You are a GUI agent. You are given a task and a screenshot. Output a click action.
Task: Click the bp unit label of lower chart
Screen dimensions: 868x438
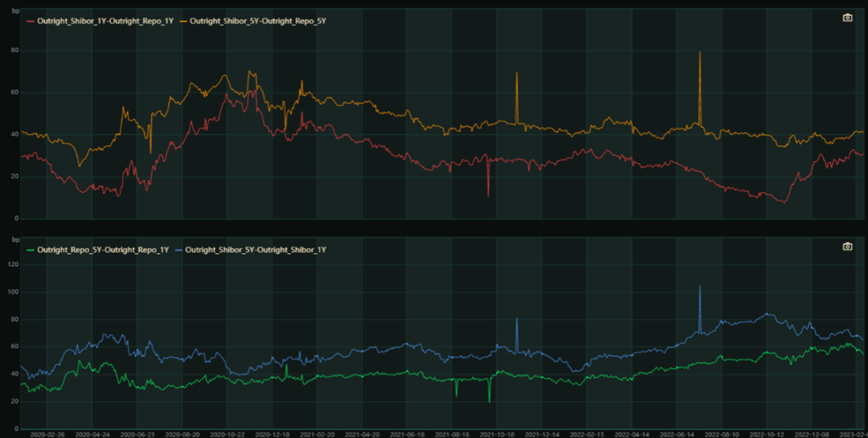15,239
